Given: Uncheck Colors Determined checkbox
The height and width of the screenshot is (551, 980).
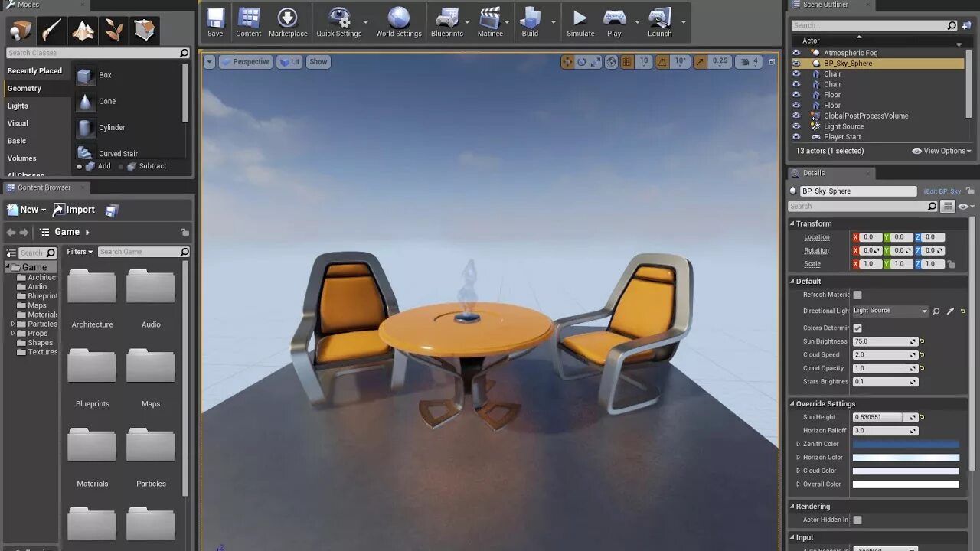Looking at the screenshot, I should (x=857, y=328).
